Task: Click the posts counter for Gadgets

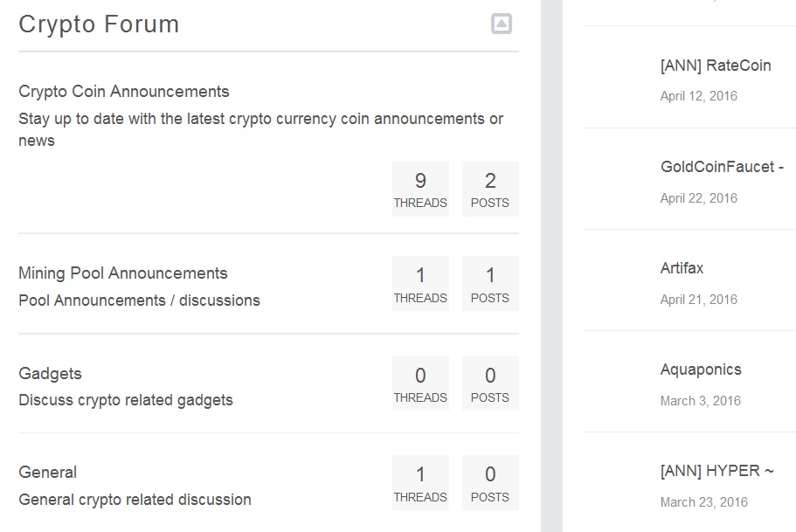Action: [490, 383]
